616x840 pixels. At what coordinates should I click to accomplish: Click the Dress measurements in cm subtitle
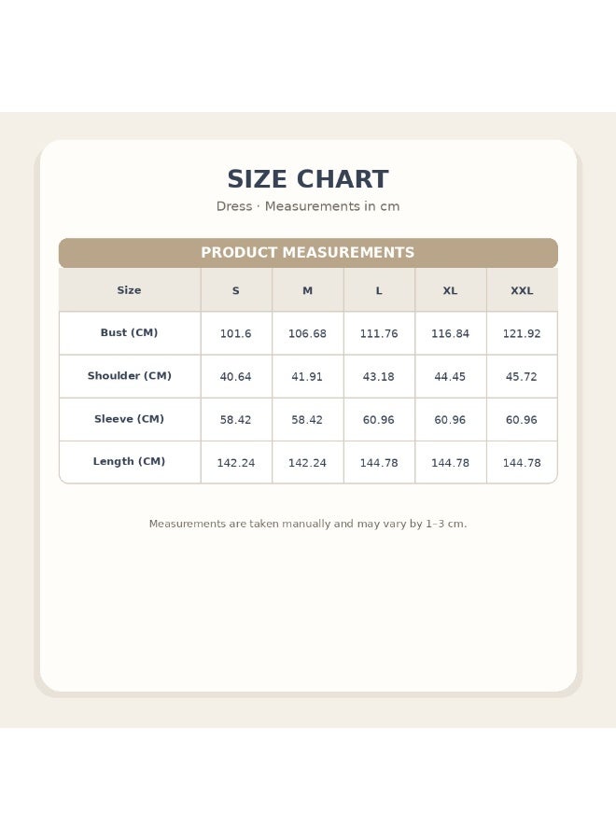click(308, 206)
